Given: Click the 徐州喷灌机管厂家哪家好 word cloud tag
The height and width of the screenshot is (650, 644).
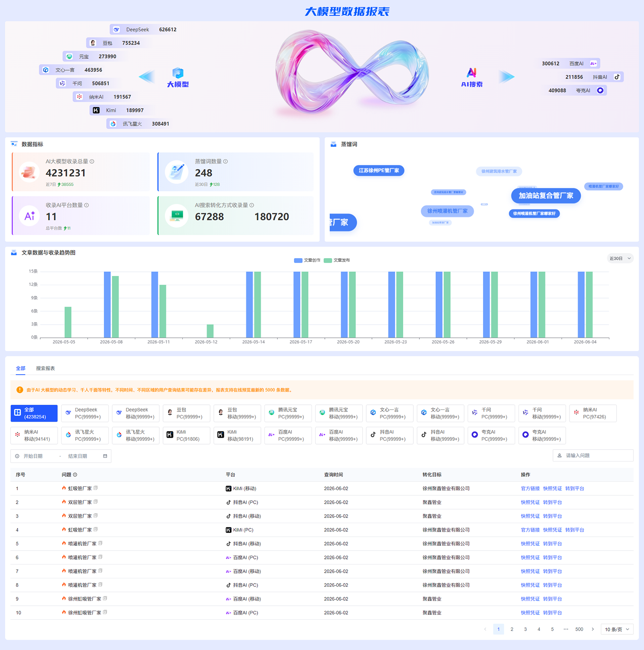Looking at the screenshot, I should click(534, 213).
